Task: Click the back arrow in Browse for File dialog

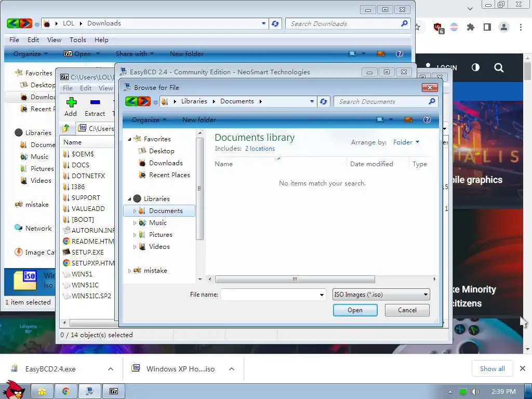Action: pyautogui.click(x=131, y=101)
